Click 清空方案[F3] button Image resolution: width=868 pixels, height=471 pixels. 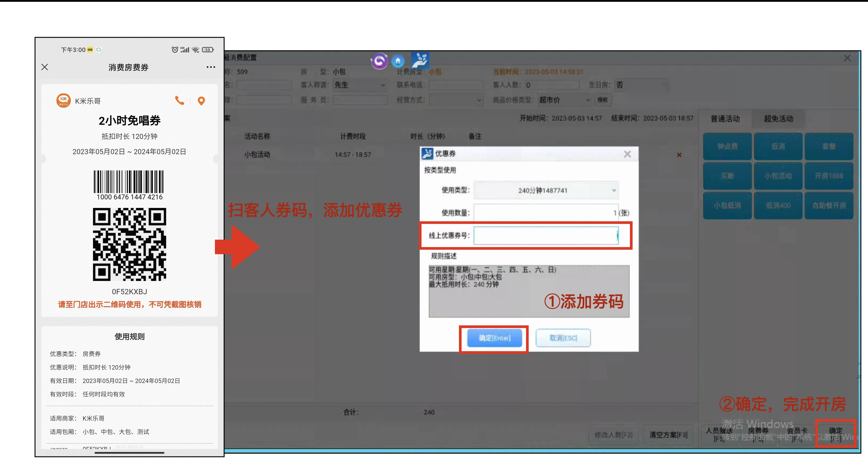668,435
